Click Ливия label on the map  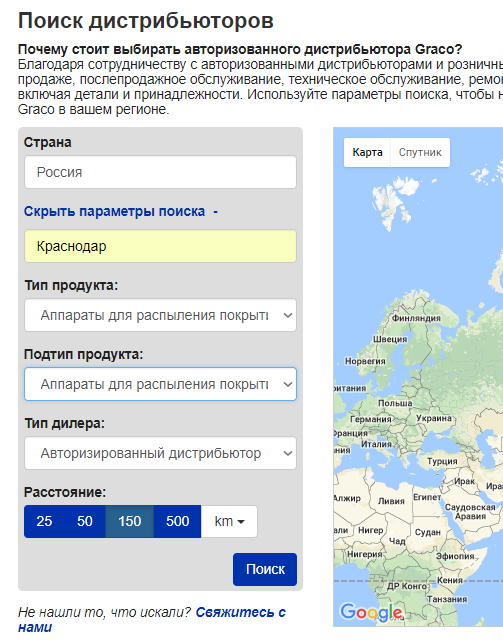pos(391,501)
